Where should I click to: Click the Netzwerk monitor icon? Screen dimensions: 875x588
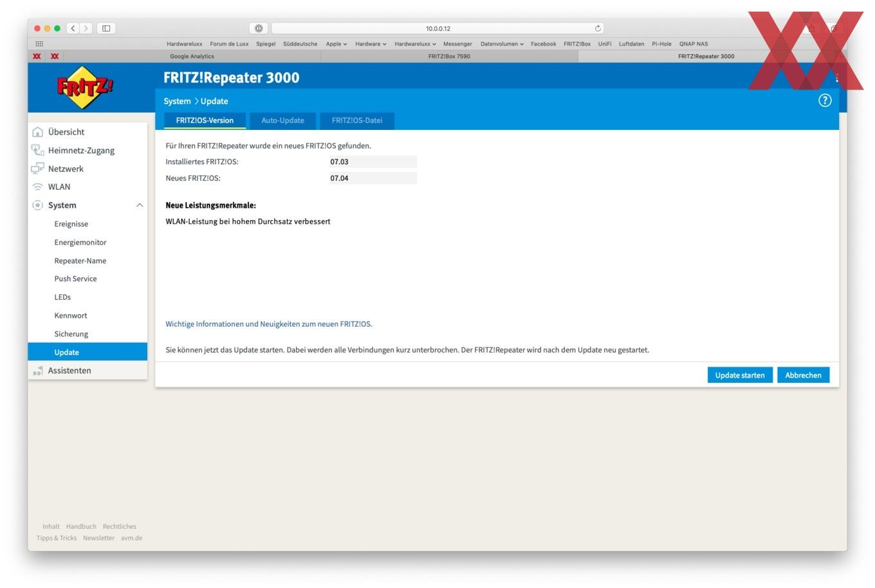(37, 169)
